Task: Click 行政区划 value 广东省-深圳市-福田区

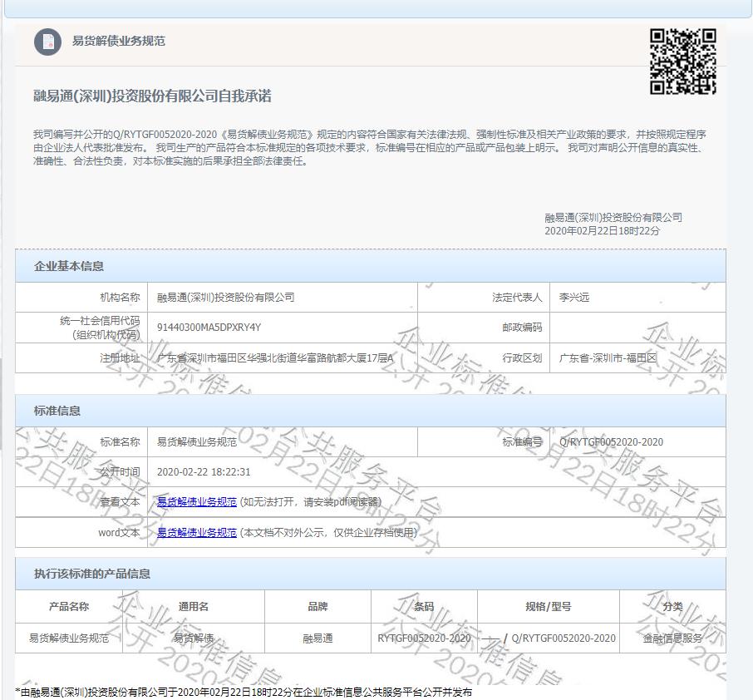Action: click(x=608, y=358)
